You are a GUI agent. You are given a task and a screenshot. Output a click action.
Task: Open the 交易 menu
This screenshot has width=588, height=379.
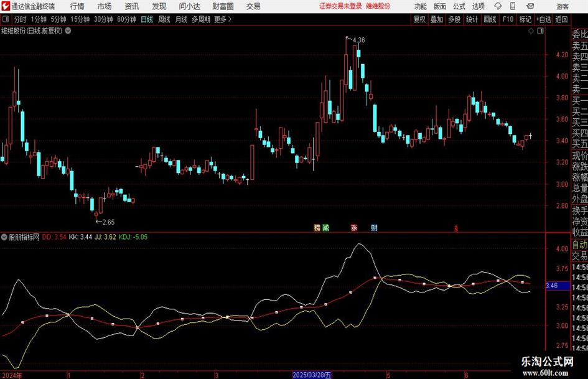pos(253,6)
